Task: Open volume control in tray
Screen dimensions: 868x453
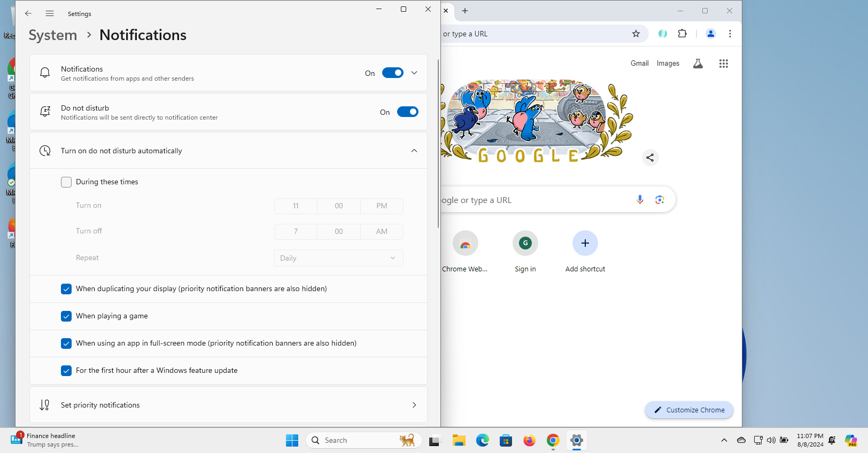Action: (x=771, y=440)
